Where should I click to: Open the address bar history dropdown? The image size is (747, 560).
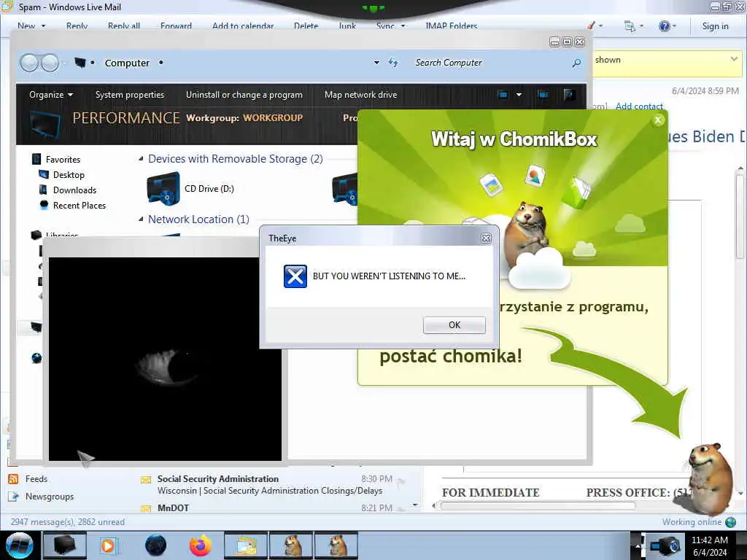coord(376,63)
